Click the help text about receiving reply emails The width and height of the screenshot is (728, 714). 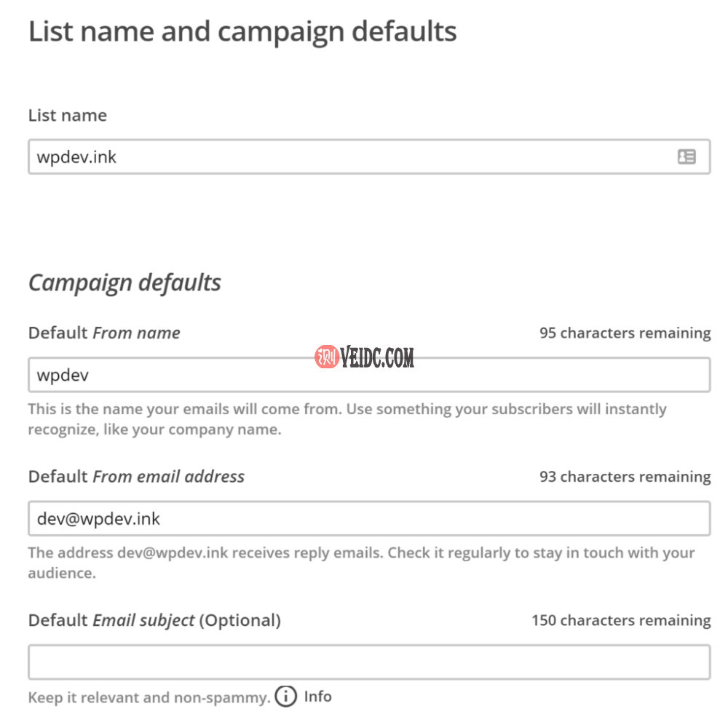coord(360,562)
